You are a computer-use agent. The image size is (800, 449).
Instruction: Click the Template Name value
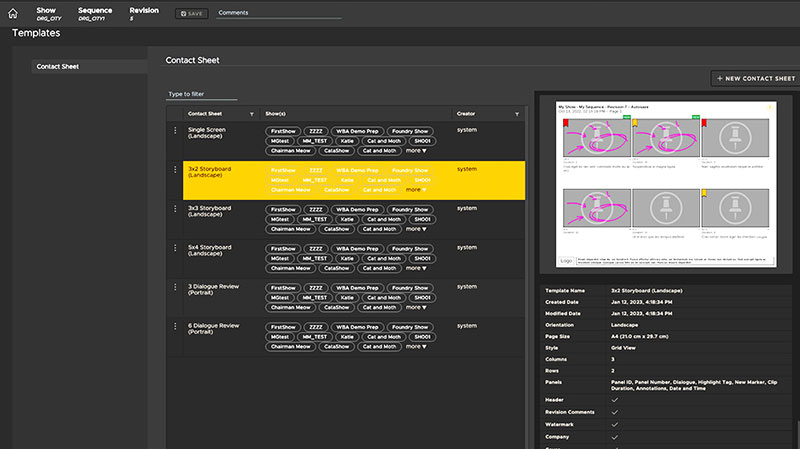646,291
